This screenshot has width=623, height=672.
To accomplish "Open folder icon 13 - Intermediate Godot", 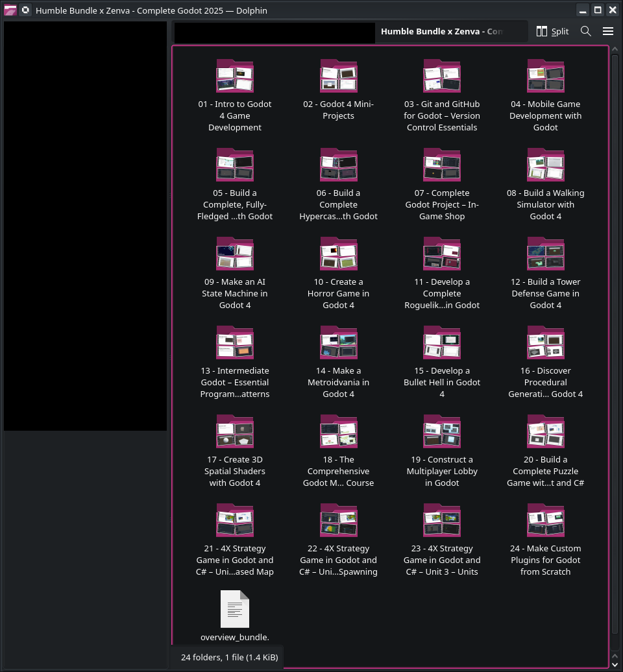I will tap(234, 342).
